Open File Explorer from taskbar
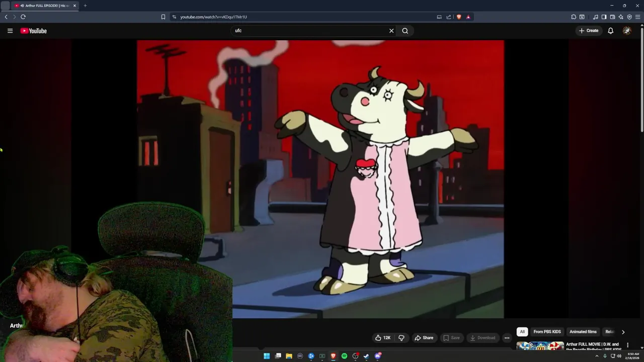Image resolution: width=644 pixels, height=362 pixels. (x=289, y=356)
